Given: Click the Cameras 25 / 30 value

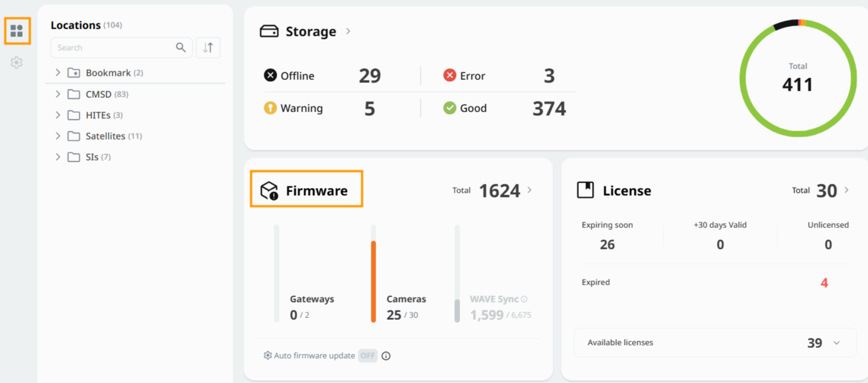Looking at the screenshot, I should point(402,315).
